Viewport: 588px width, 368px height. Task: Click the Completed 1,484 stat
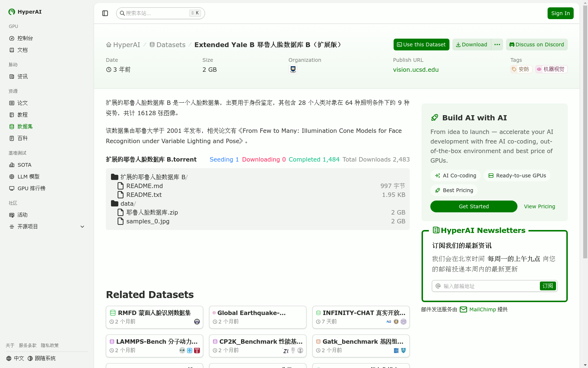pyautogui.click(x=314, y=159)
